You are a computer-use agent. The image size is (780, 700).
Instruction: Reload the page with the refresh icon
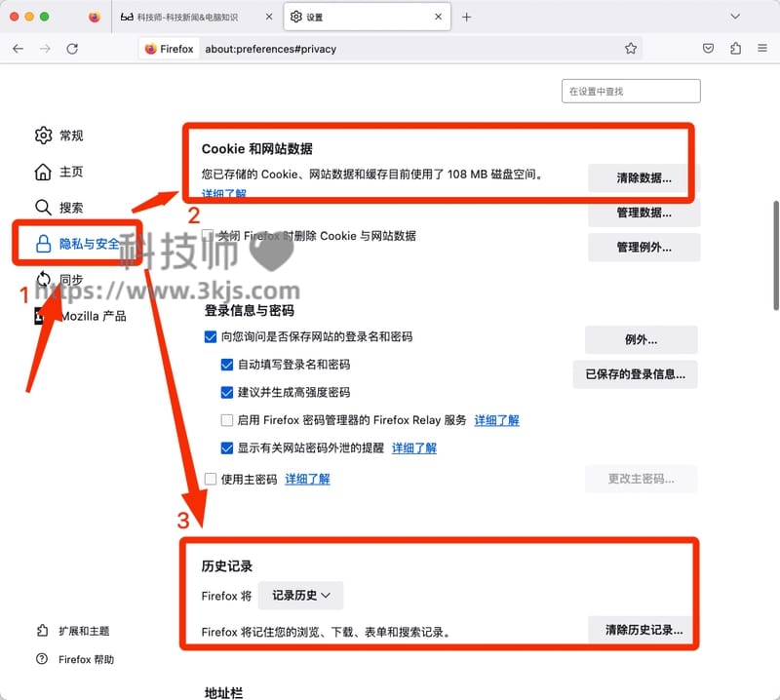coord(72,49)
